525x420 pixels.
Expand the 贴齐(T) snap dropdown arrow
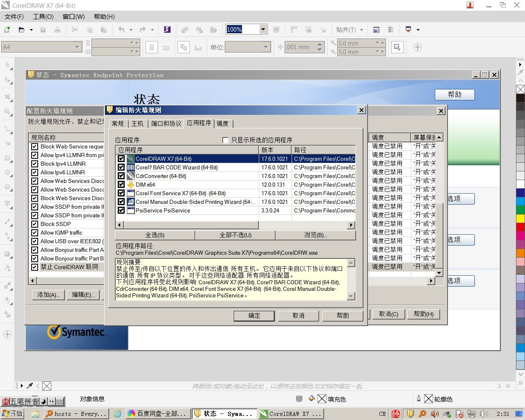pos(361,30)
